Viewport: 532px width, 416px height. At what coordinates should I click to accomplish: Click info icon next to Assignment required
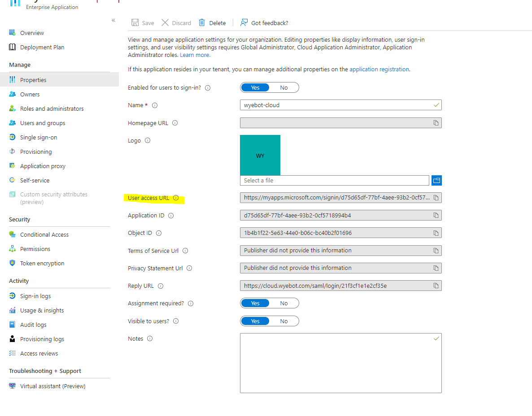pyautogui.click(x=191, y=303)
